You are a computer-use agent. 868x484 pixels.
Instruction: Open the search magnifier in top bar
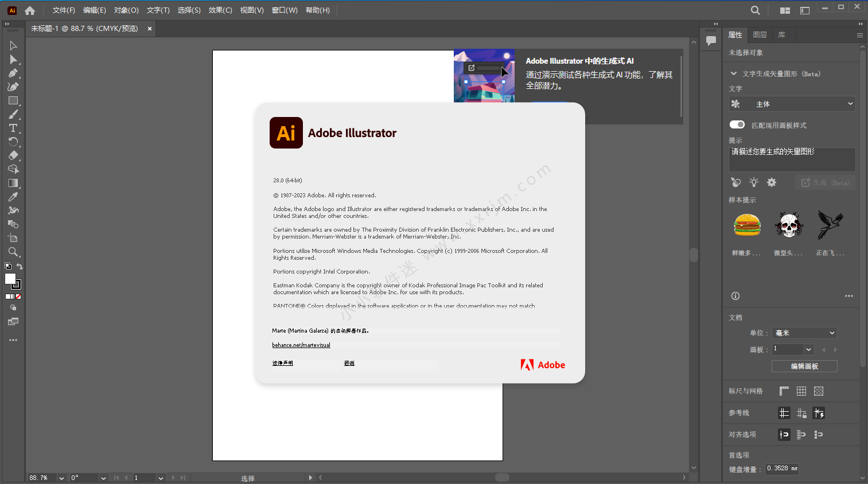click(x=756, y=10)
